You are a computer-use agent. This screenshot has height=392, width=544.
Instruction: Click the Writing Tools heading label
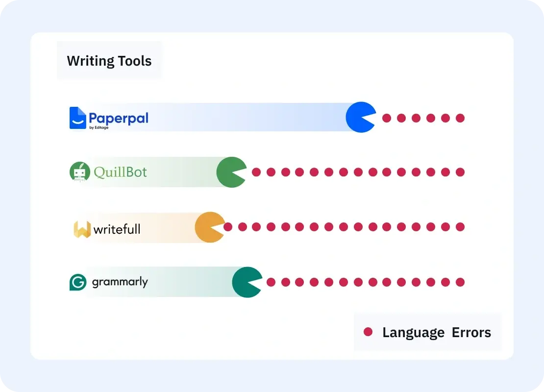pos(109,61)
